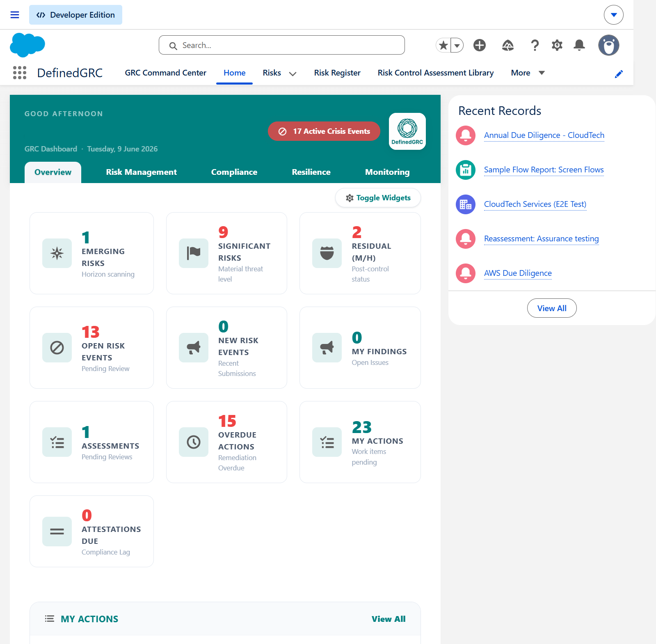Image resolution: width=656 pixels, height=644 pixels.
Task: Click the gear icon in Toggle Widgets
Action: click(350, 198)
